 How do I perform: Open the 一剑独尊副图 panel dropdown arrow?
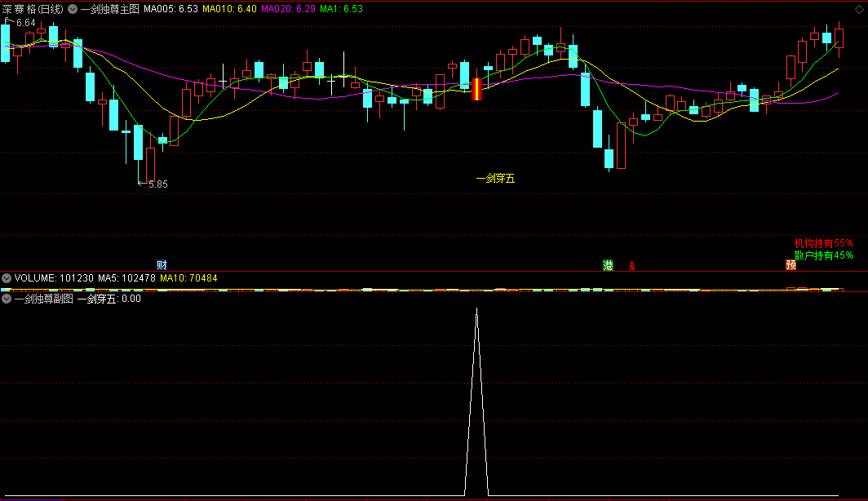pos(7,299)
